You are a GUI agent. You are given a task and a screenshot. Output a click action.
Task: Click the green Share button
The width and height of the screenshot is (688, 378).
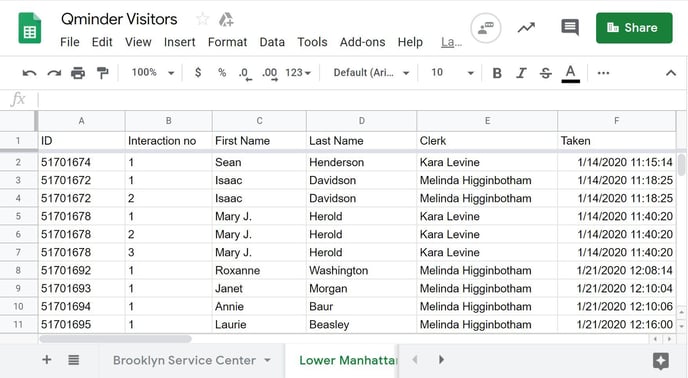(634, 28)
